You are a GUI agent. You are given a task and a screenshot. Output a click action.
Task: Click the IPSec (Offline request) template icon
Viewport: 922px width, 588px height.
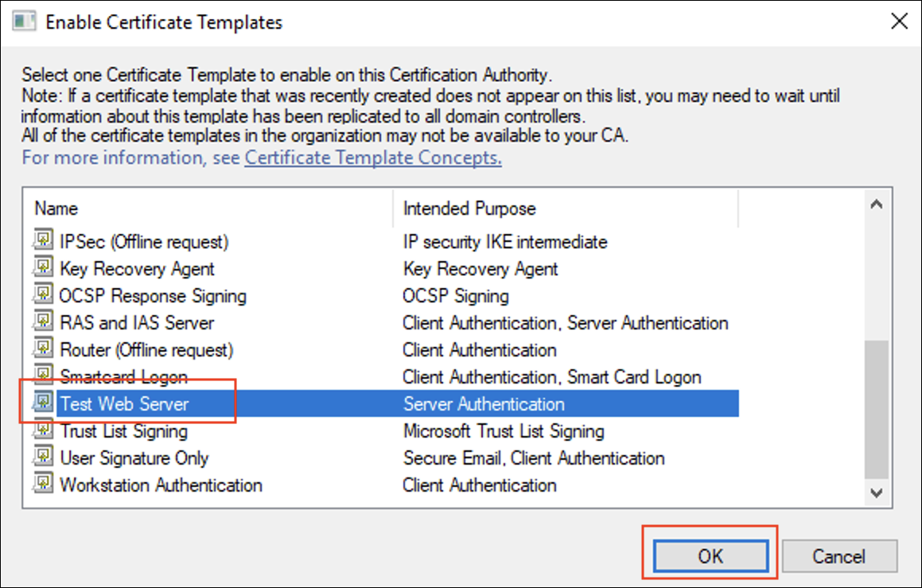click(43, 241)
